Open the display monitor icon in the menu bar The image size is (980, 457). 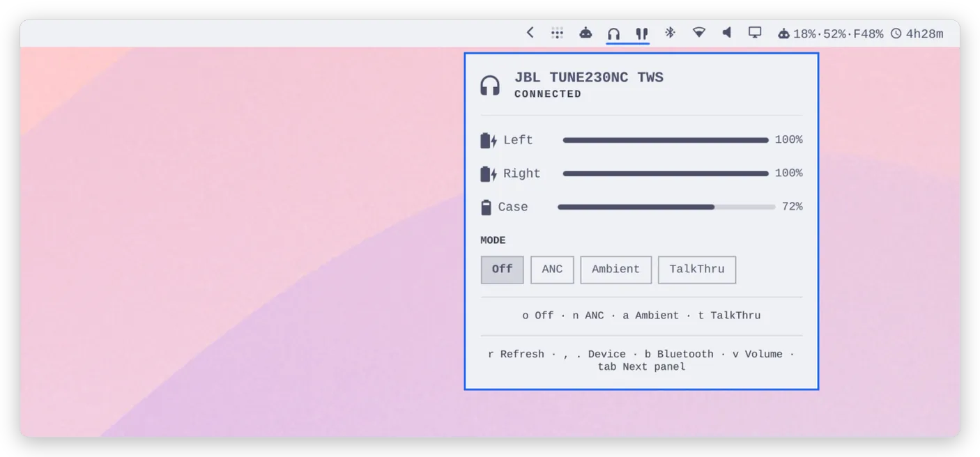point(755,33)
